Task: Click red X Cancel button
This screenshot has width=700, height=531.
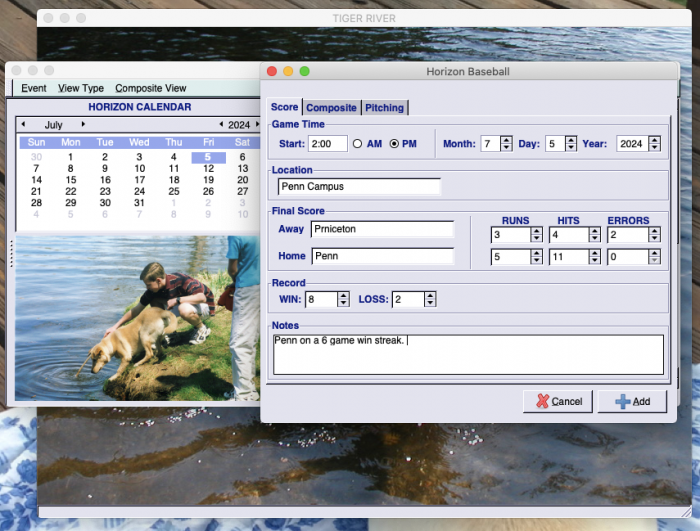Action: (558, 401)
